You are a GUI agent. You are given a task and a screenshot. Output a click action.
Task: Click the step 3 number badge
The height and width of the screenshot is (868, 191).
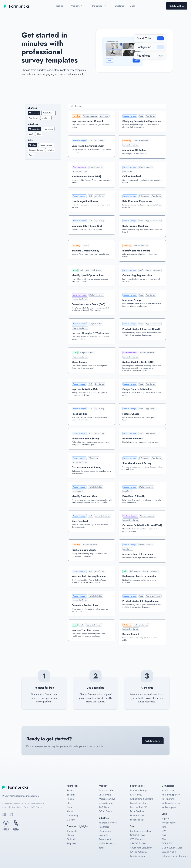pyautogui.click(x=147, y=676)
